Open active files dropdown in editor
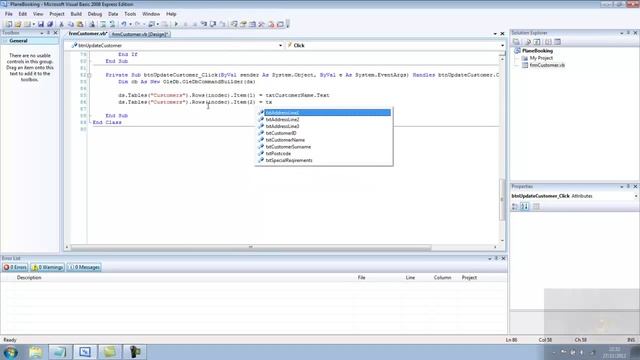Viewport: 640px width, 360px height. pos(495,34)
